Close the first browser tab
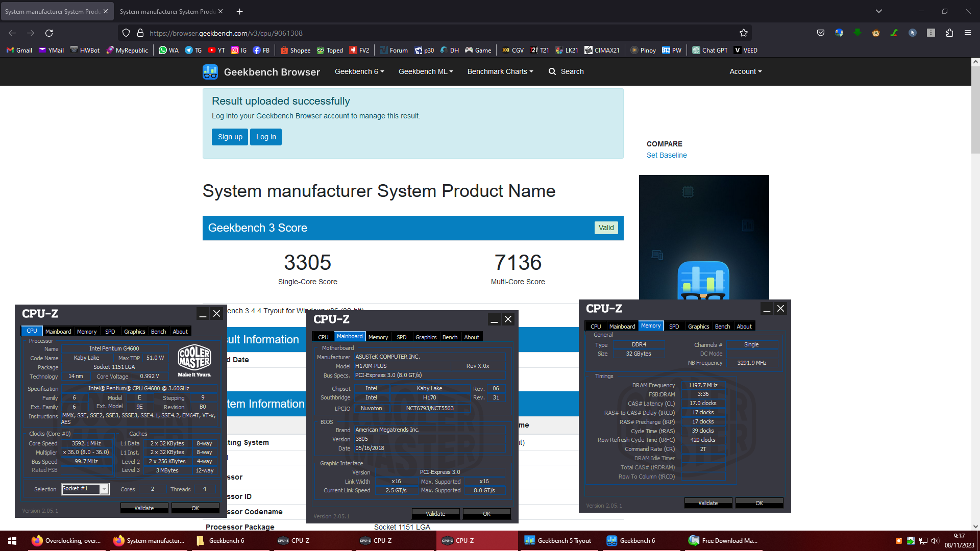Screen dimensions: 980x551 [106, 11]
